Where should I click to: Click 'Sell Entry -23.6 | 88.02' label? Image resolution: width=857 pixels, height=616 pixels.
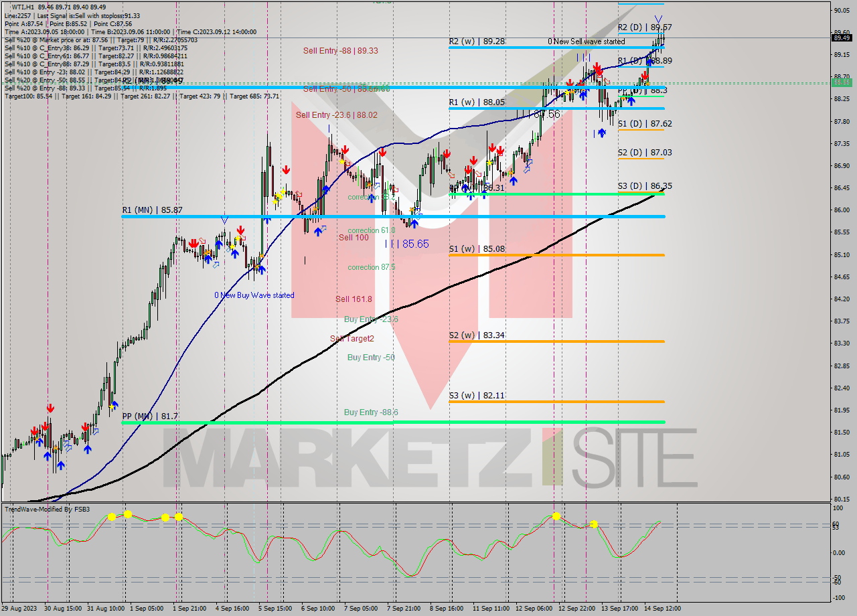coord(337,115)
